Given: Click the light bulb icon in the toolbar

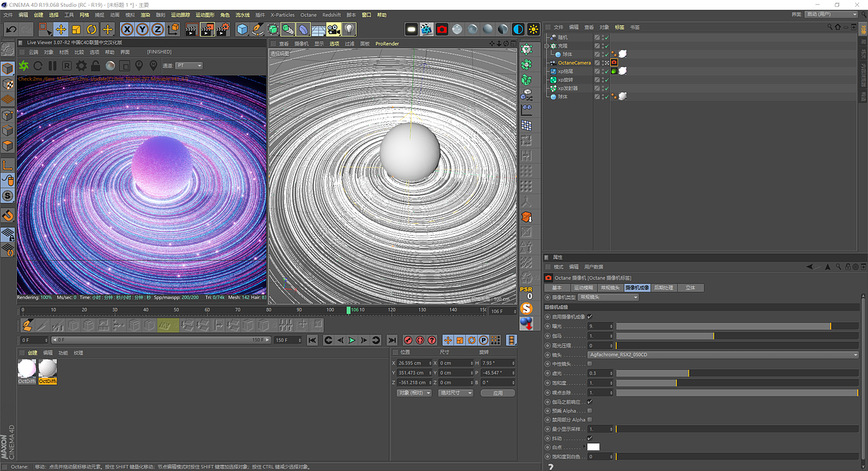Looking at the screenshot, I should 349,29.
